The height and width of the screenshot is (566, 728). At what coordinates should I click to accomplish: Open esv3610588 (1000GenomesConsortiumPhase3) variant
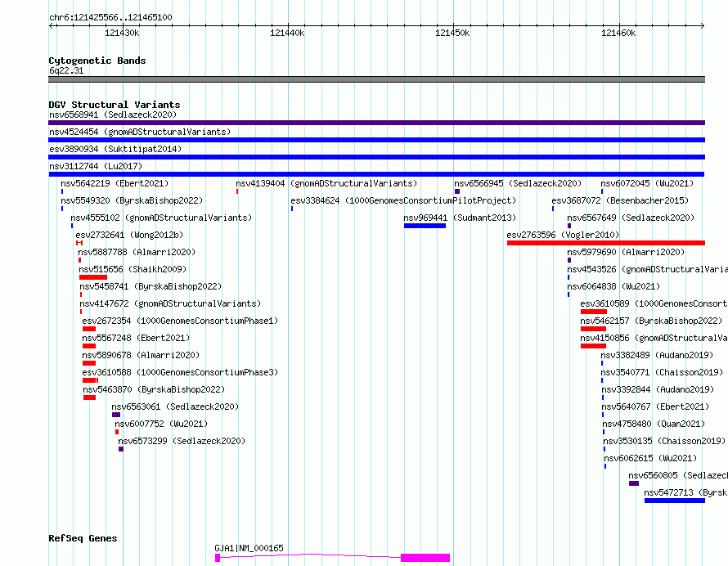(x=180, y=372)
